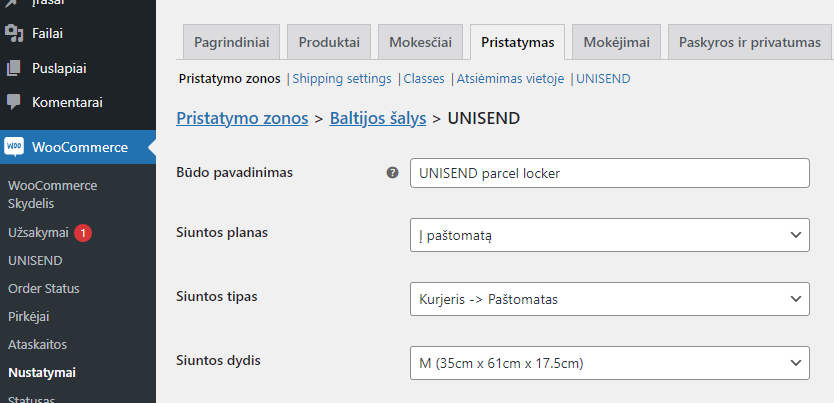Select Order Status in sidebar menu
Screen dimensions: 834x403
point(44,289)
